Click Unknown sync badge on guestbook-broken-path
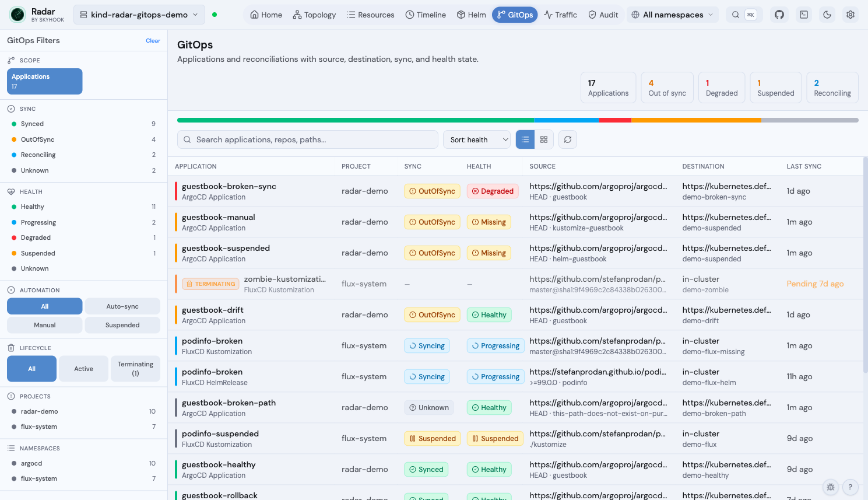Image resolution: width=868 pixels, height=500 pixels. [x=429, y=408]
